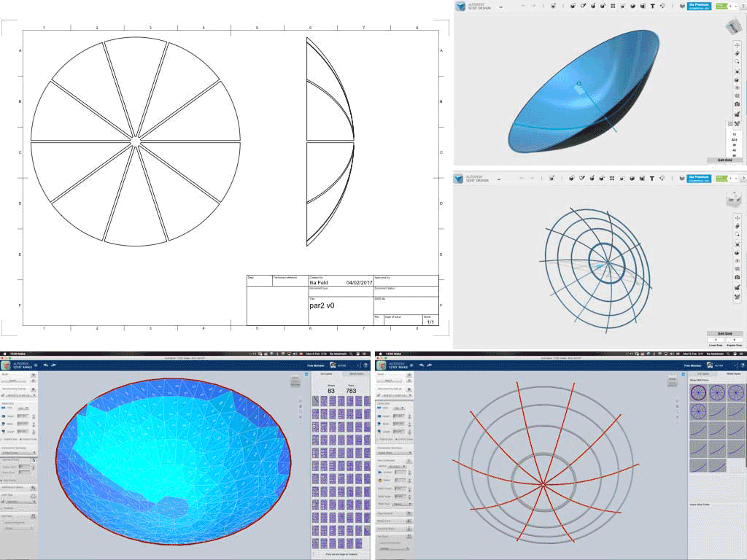This screenshot has width=747, height=560.
Task: Open application menu chevron in top 123D Design
Action: [x=501, y=7]
